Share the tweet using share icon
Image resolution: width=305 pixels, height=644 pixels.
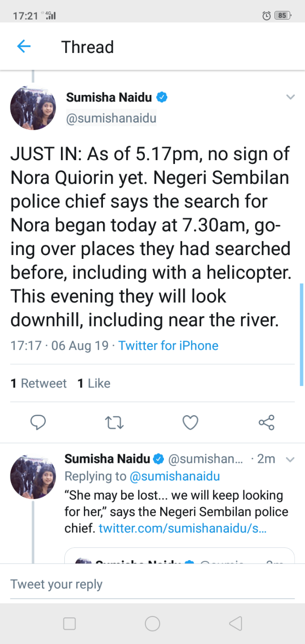pyautogui.click(x=266, y=422)
